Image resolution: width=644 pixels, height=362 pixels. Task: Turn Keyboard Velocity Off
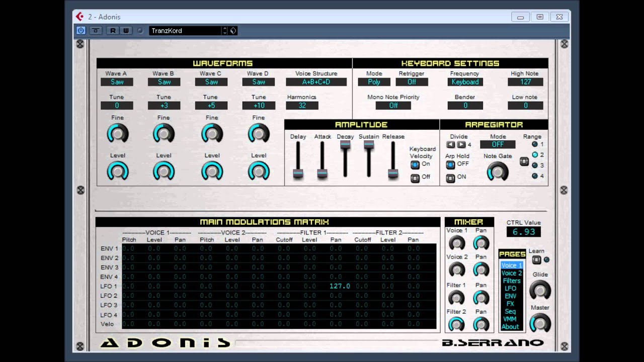pyautogui.click(x=415, y=177)
